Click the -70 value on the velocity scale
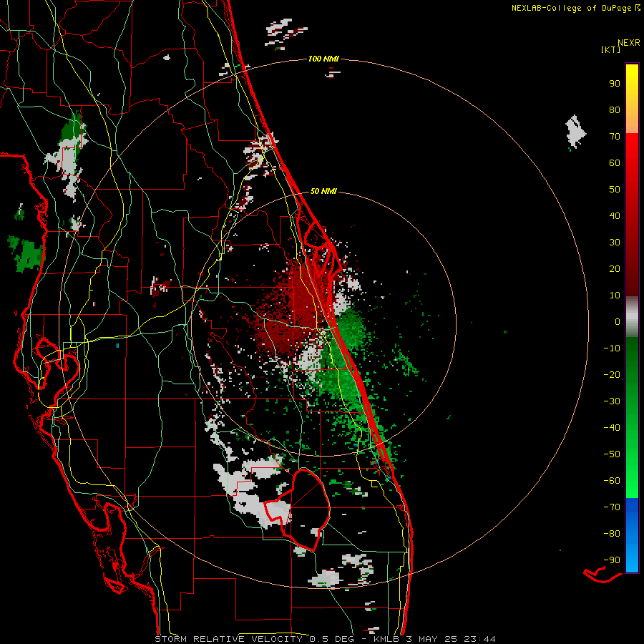This screenshot has height=644, width=644. [612, 507]
